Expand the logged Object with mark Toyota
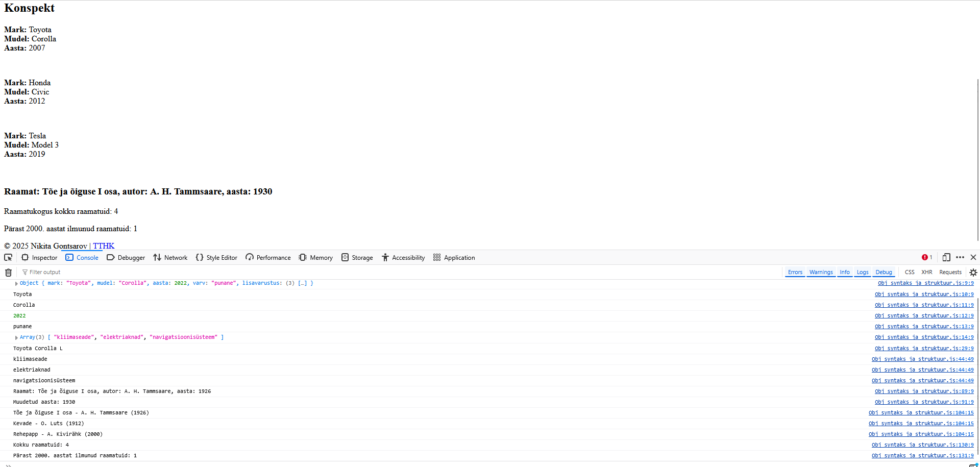Viewport: 980px width, 467px height. 16,283
